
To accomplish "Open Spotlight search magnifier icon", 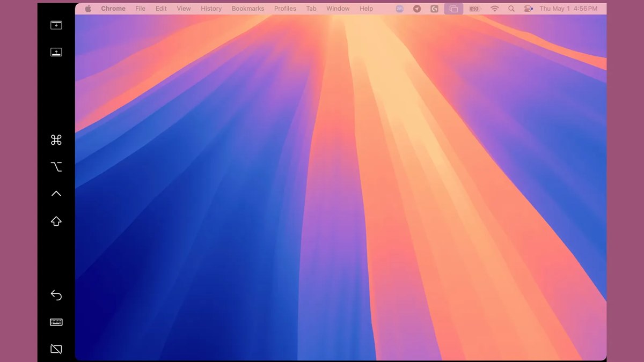I will (x=511, y=9).
